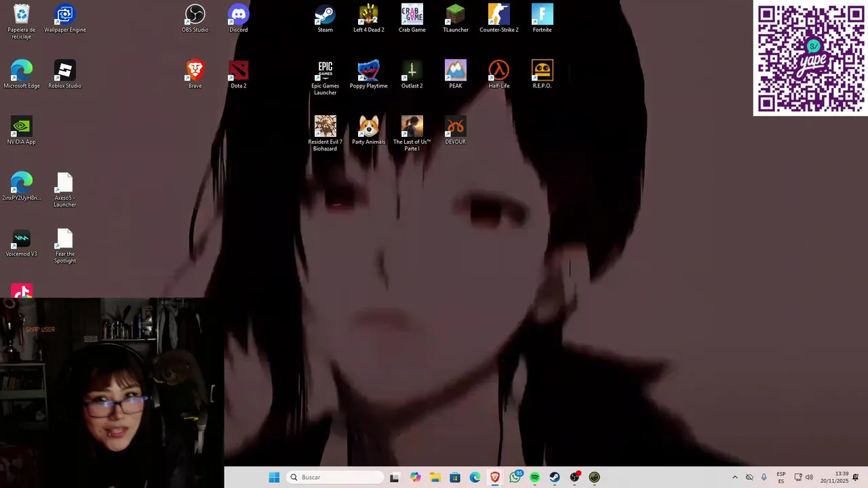868x488 pixels.
Task: Open Copilot from the taskbar
Action: click(415, 477)
